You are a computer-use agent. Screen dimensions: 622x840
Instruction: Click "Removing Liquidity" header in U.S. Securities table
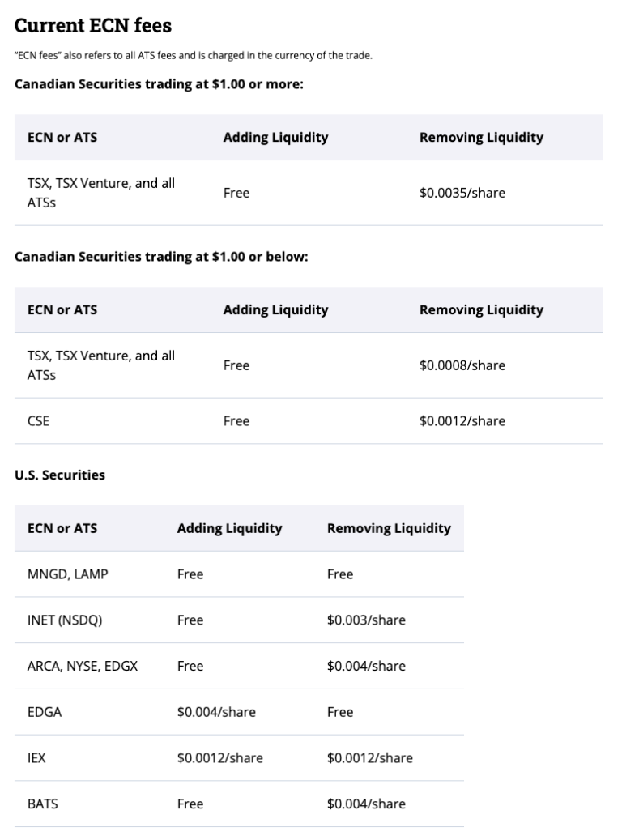(389, 528)
